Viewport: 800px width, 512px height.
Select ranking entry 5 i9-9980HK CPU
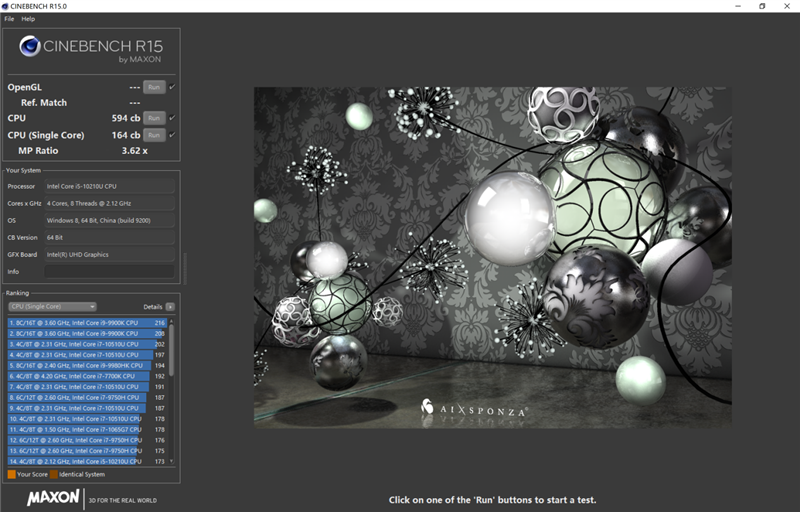(87, 366)
